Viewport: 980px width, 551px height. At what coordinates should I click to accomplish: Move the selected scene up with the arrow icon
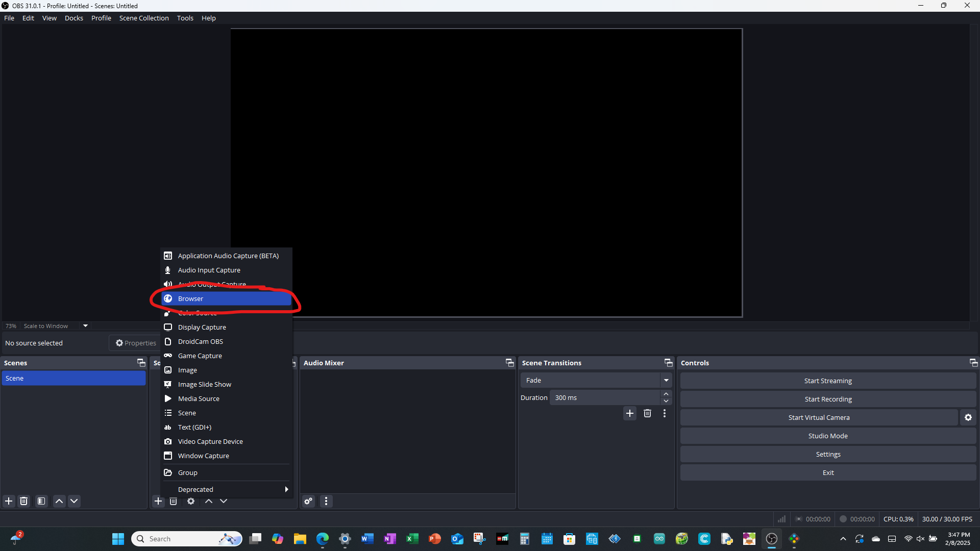(x=59, y=501)
